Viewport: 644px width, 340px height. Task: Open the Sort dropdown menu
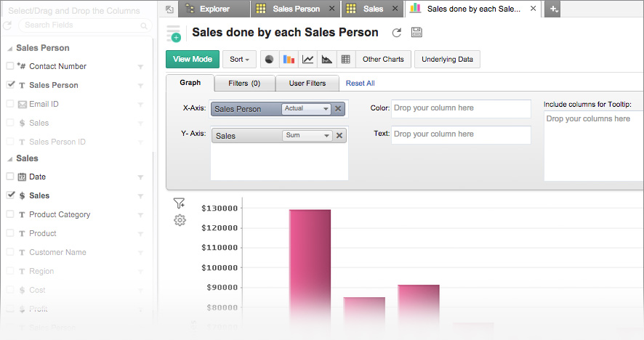click(x=239, y=60)
